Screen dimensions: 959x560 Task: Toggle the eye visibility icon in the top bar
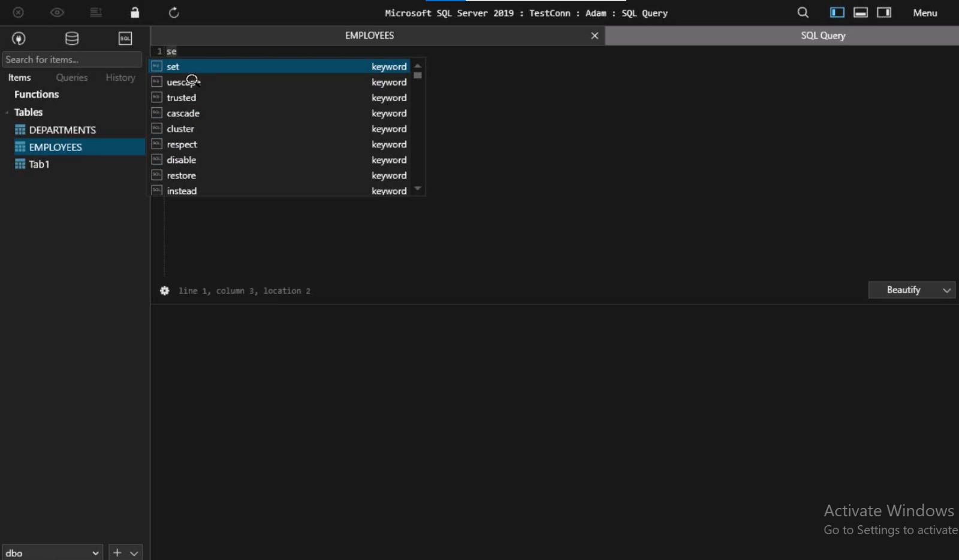[57, 13]
